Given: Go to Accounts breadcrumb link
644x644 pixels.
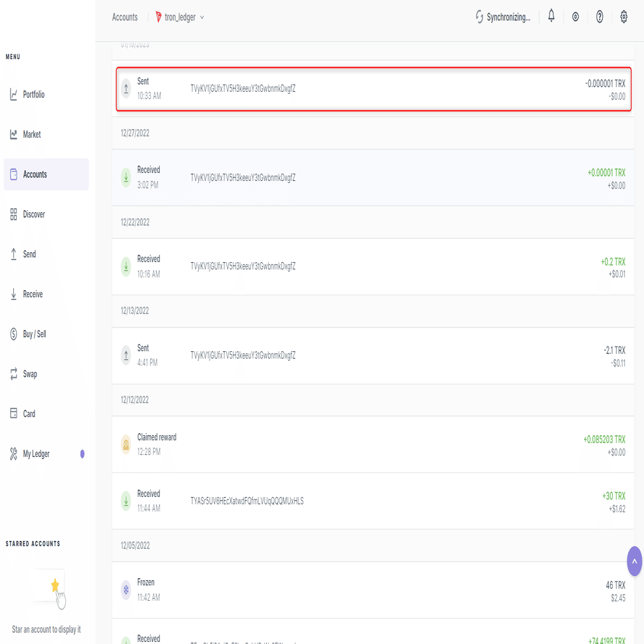Looking at the screenshot, I should click(x=124, y=17).
